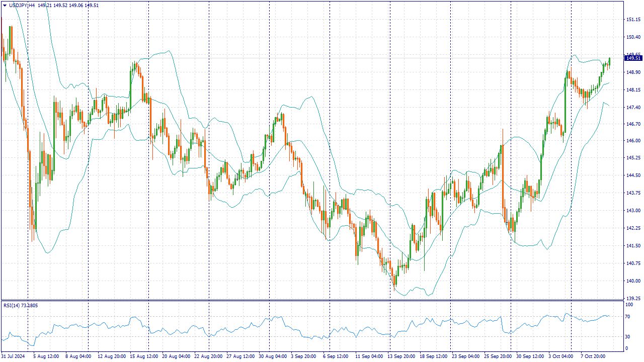Click the 18 Sep 12:00 time label
The height and width of the screenshot is (362, 644).
pos(434,356)
